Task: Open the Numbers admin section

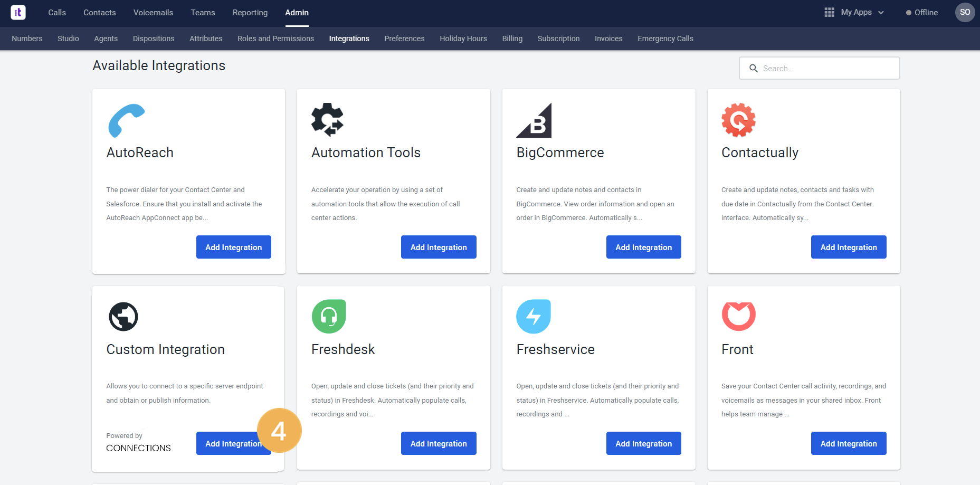Action: [27, 39]
